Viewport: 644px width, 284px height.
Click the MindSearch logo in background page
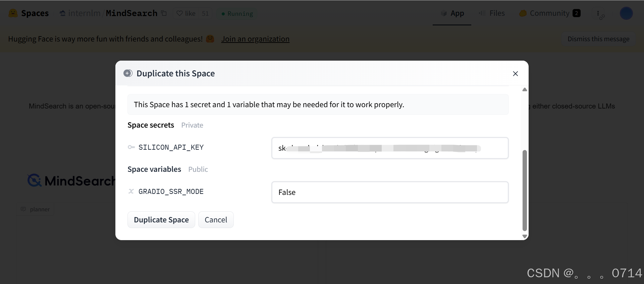[x=71, y=181]
